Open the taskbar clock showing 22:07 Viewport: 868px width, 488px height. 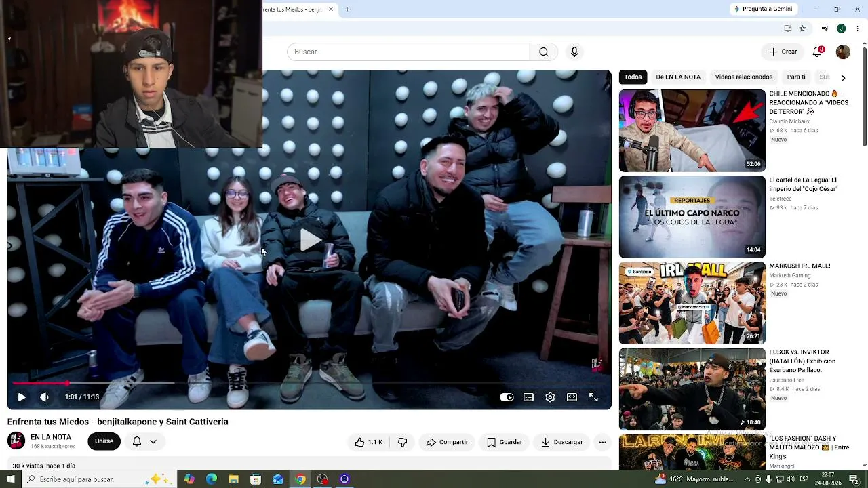[x=828, y=479]
